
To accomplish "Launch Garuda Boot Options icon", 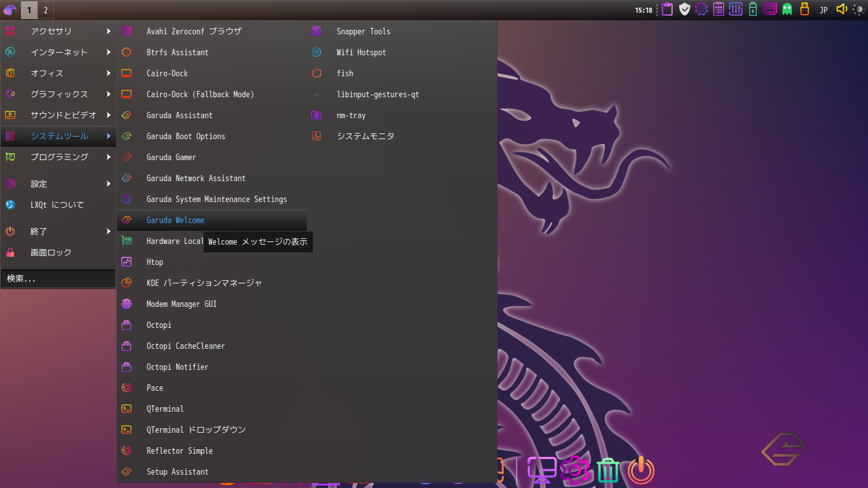I will 126,136.
